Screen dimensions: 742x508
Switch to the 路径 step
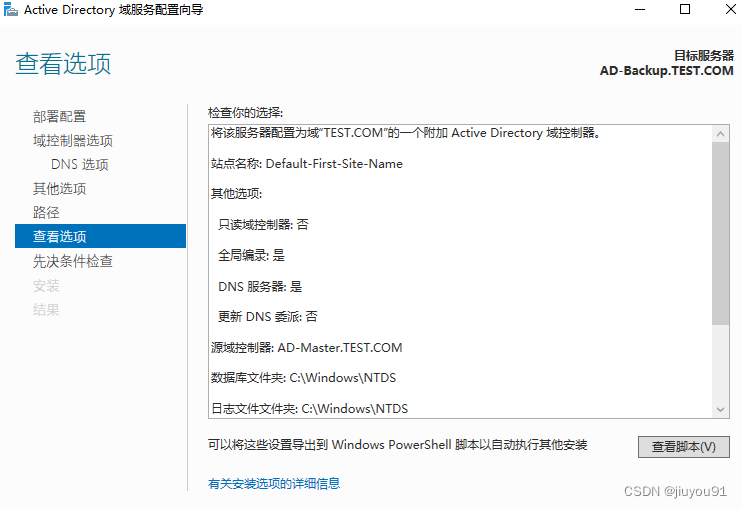[46, 212]
